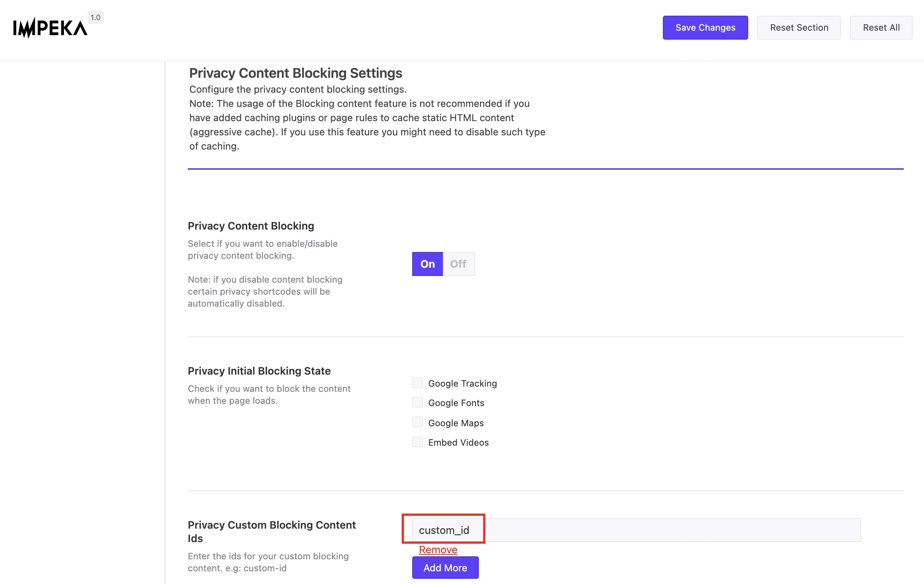Click the Privacy Initial Blocking State heading
The height and width of the screenshot is (584, 924).
click(x=259, y=371)
